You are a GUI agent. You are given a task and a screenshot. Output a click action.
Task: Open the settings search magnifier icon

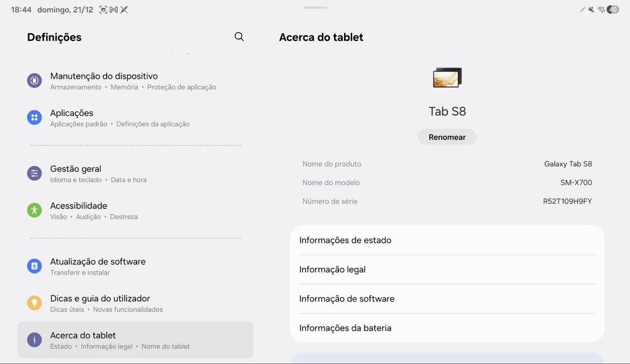pyautogui.click(x=239, y=37)
